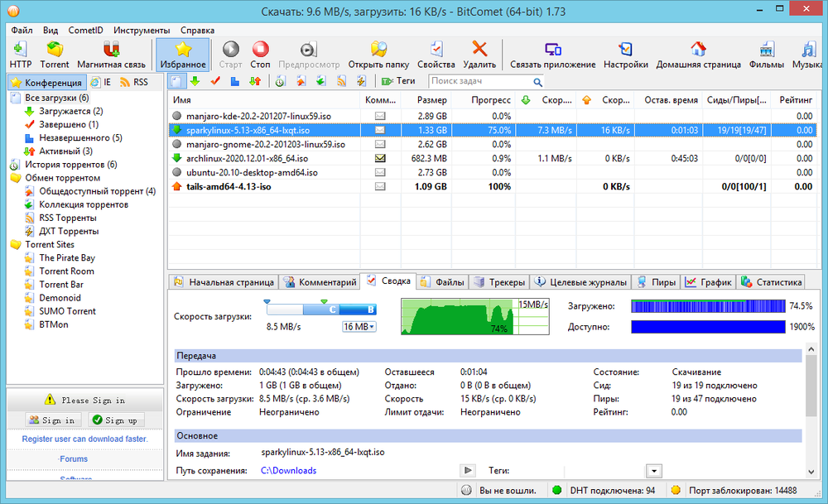Click the Поиск задач search field

coord(479,81)
